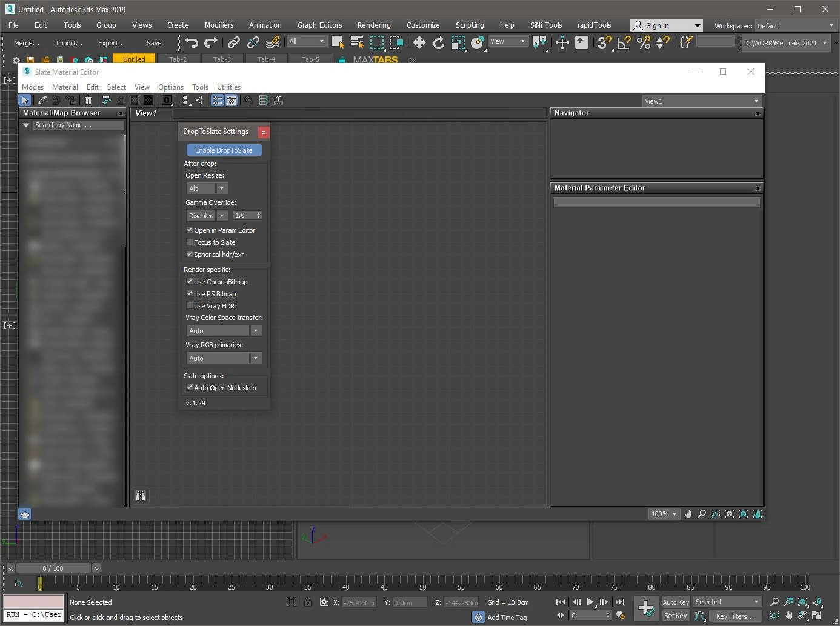Click the gamma value 1.0 spinner arrows
Screen dimensions: 840x626
[x=259, y=216]
